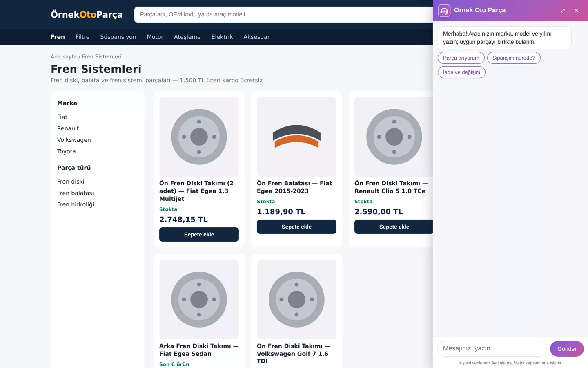Filter by Volkswagen brand
The image size is (588, 368).
click(74, 140)
